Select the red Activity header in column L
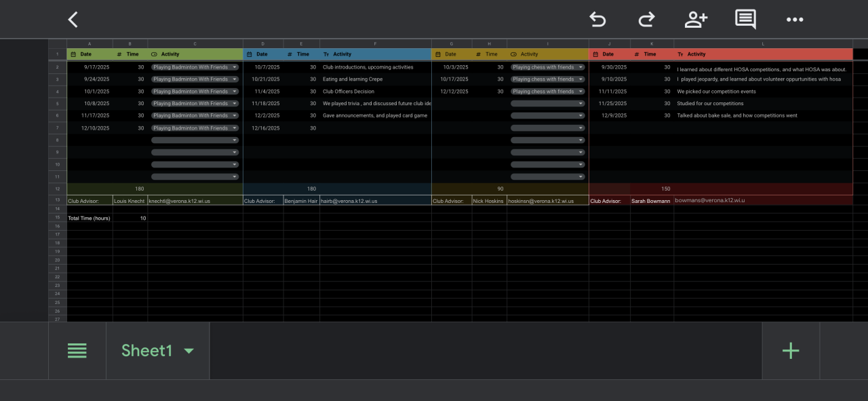This screenshot has height=401, width=868. tap(763, 54)
